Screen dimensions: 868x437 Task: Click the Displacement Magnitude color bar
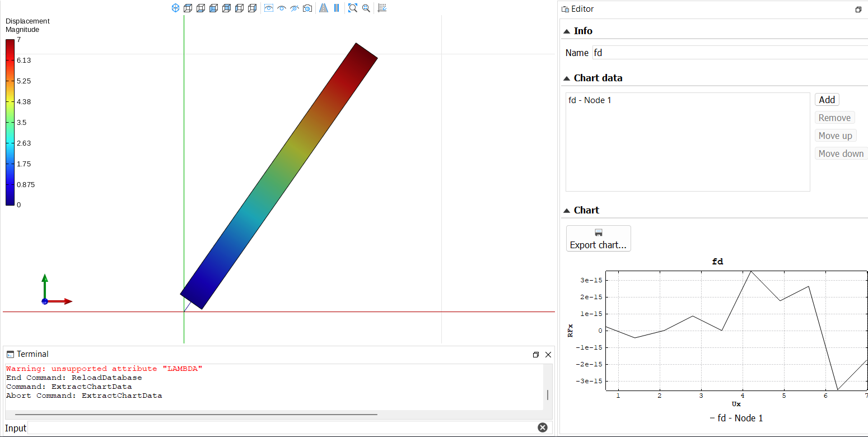[10, 122]
